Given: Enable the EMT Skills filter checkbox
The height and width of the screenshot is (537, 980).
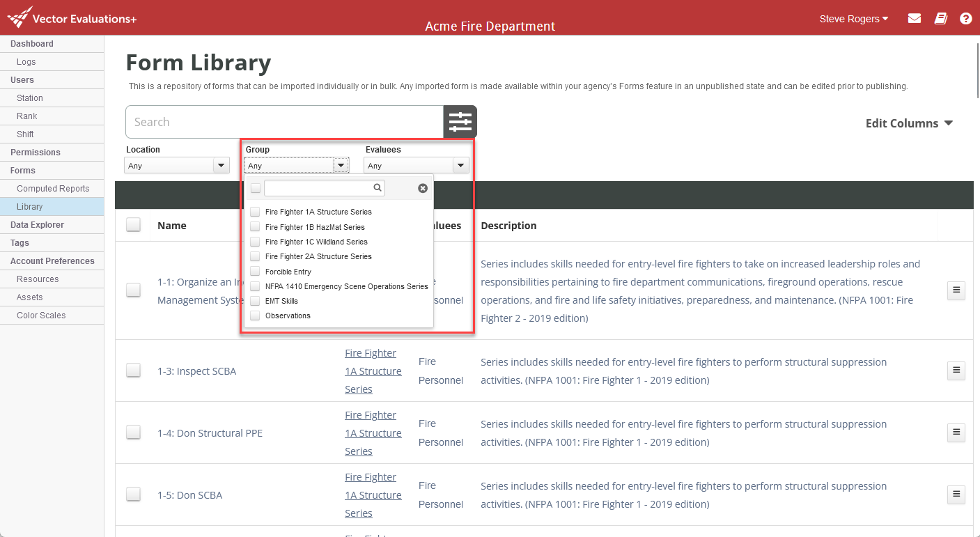Looking at the screenshot, I should [x=255, y=301].
